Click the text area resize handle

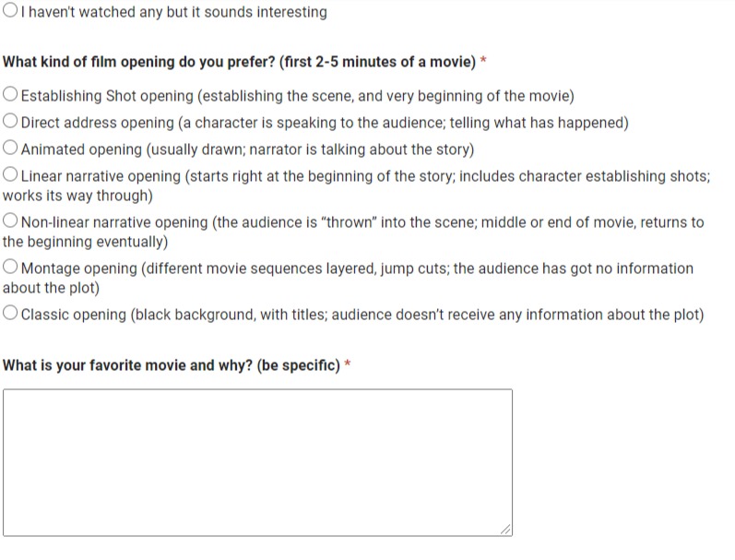tap(505, 530)
